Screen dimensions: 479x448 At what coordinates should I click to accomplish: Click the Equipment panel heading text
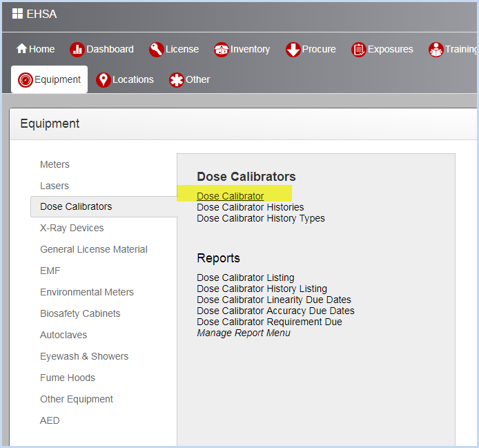(50, 124)
